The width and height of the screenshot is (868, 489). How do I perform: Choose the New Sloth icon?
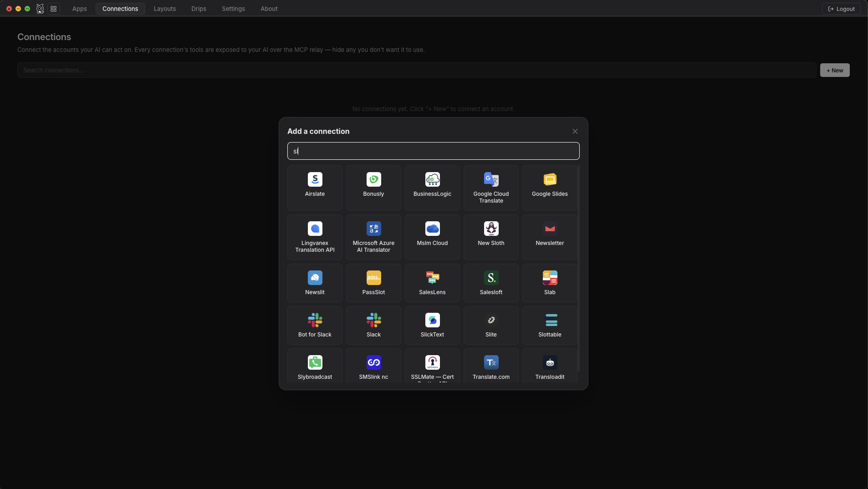(x=491, y=229)
